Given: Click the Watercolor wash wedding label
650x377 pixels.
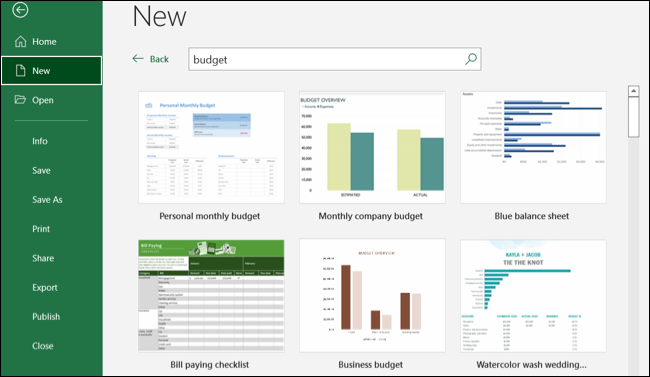Looking at the screenshot, I should (531, 365).
